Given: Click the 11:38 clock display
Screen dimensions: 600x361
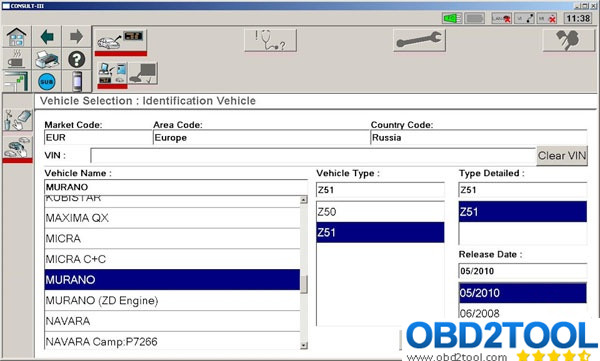Looking at the screenshot, I should tap(578, 18).
